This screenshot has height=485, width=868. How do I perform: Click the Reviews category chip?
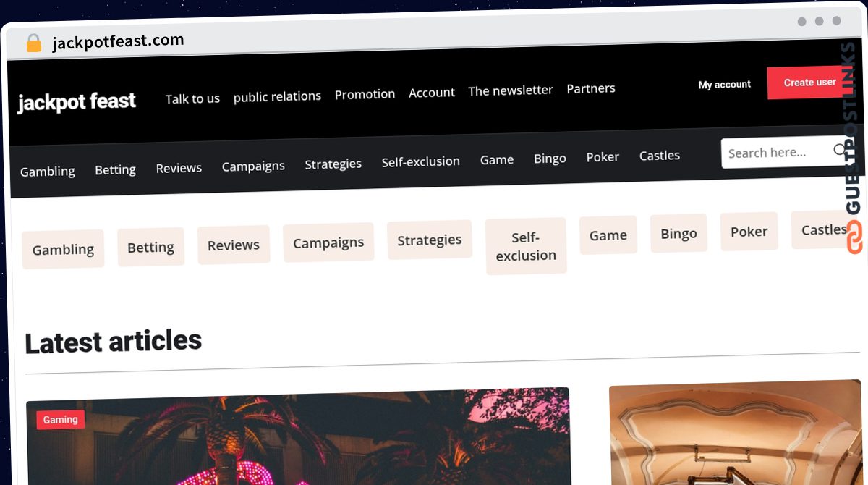tap(234, 245)
